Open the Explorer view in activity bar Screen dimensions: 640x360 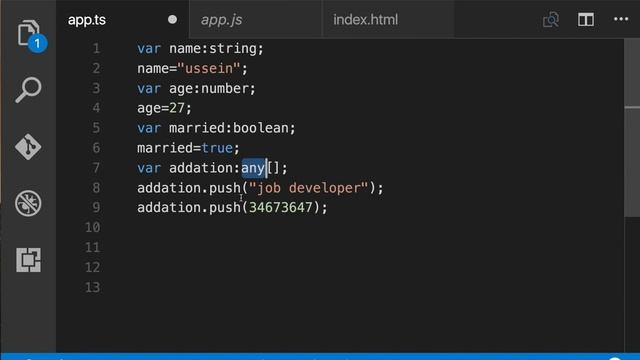pos(29,34)
